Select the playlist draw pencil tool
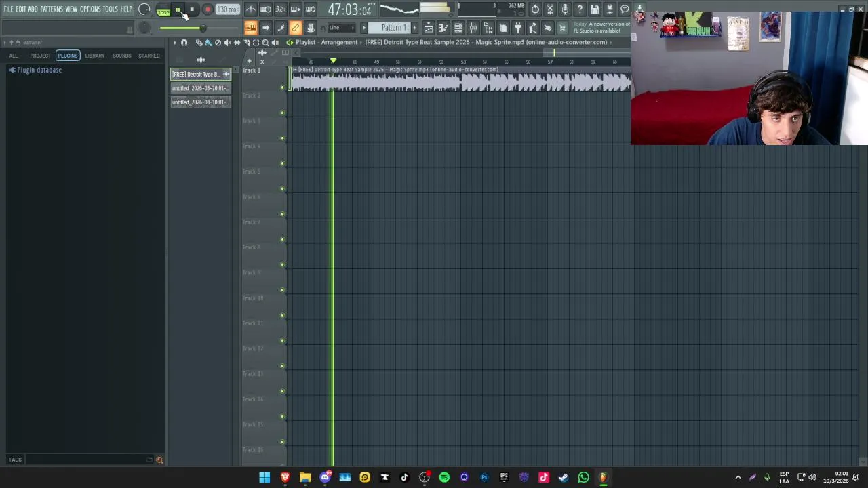Screen dimensions: 868x488 point(199,42)
